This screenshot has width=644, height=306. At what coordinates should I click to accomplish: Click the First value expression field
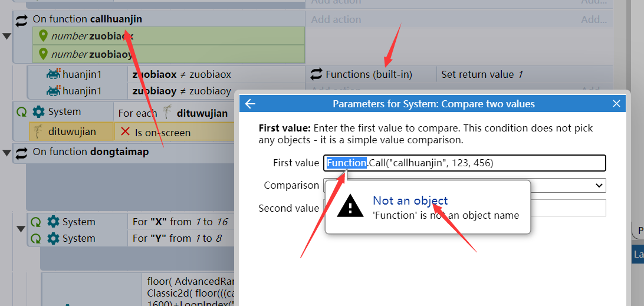(465, 163)
